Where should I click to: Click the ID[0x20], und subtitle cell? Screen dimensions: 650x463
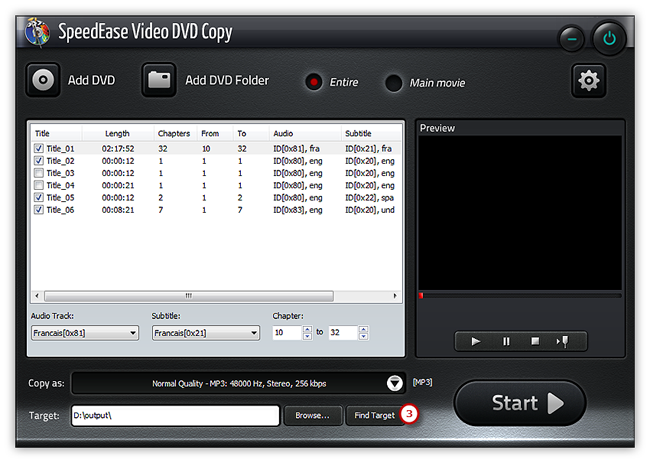(370, 210)
